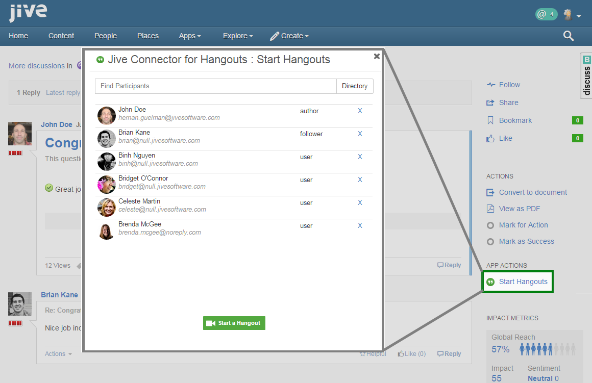The height and width of the screenshot is (383, 592).
Task: Click Celeste Martin's avatar in list
Action: click(106, 207)
